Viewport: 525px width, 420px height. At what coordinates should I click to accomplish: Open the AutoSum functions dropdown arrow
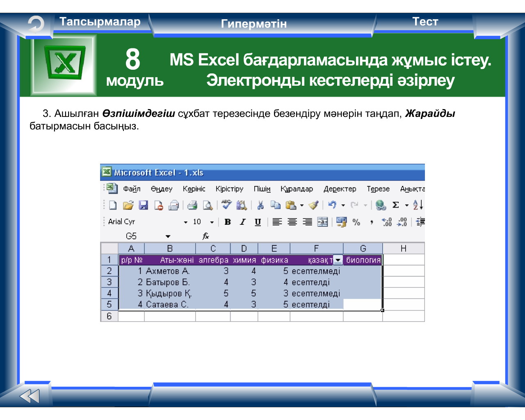pos(406,205)
